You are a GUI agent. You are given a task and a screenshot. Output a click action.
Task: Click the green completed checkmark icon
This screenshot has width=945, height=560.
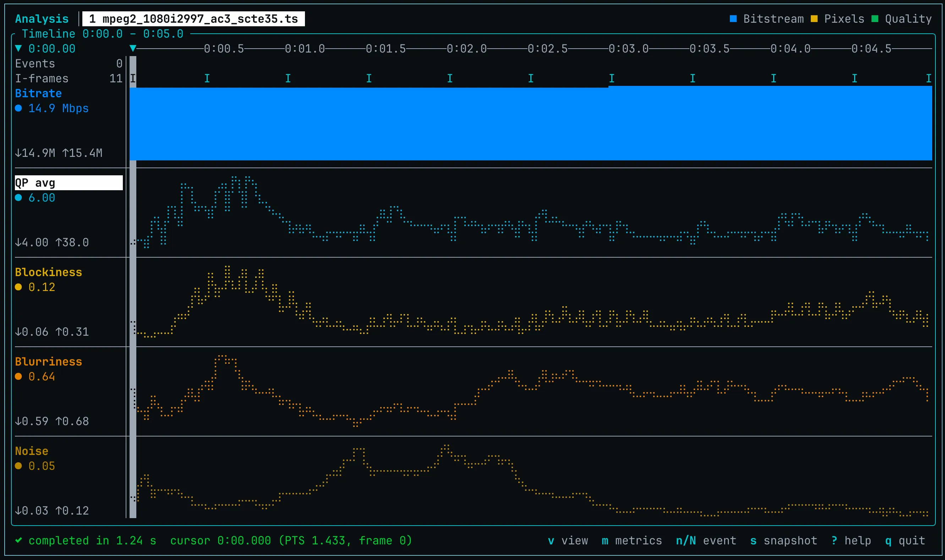pos(18,540)
